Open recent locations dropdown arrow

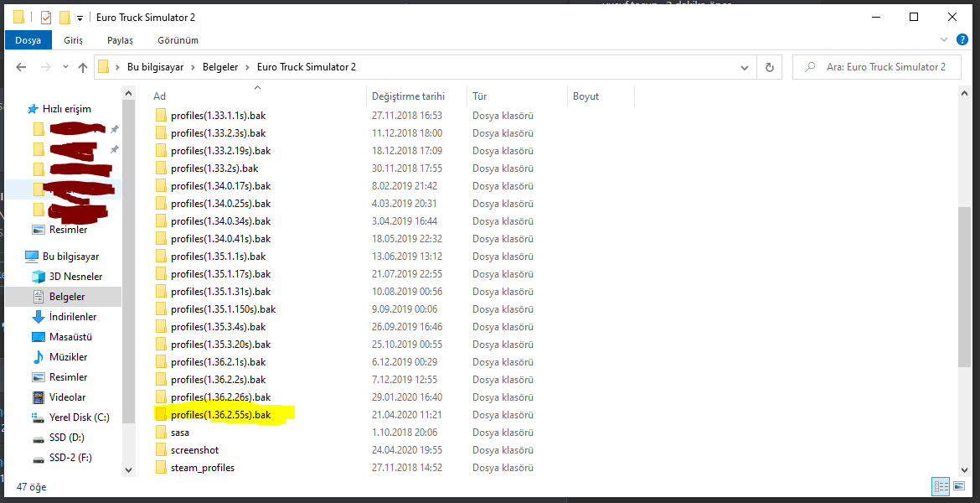[65, 67]
